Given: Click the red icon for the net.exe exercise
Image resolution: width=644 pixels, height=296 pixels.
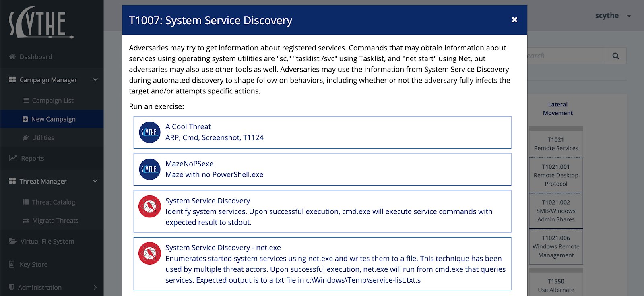Looking at the screenshot, I should pyautogui.click(x=150, y=253).
